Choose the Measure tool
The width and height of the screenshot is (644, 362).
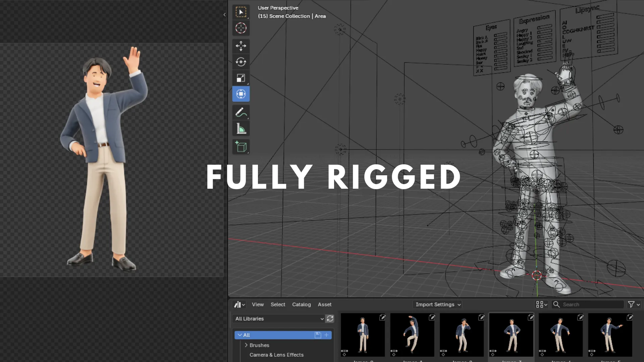click(x=241, y=129)
